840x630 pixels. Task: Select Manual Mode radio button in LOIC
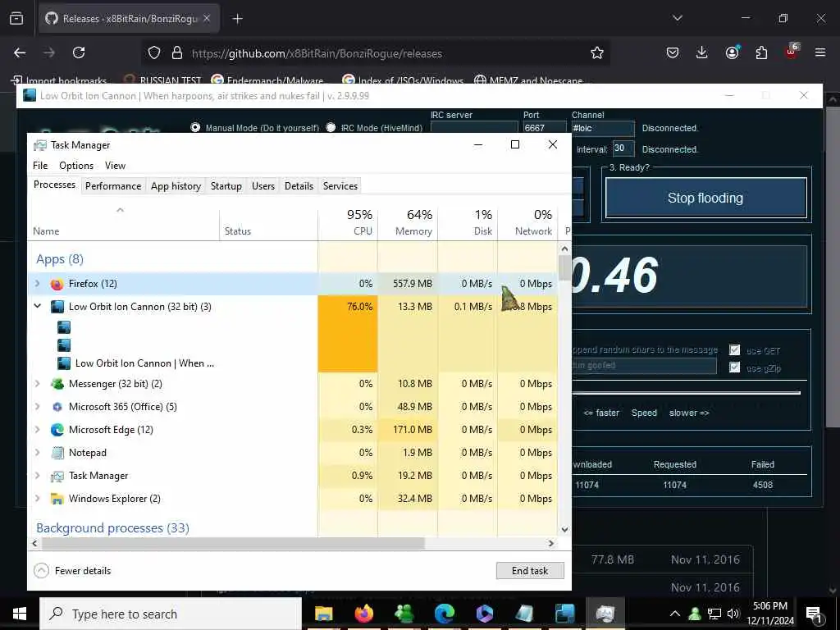(x=195, y=127)
